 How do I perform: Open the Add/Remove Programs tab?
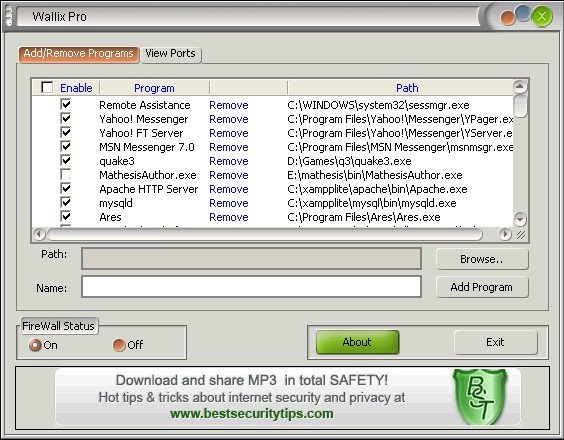(79, 54)
